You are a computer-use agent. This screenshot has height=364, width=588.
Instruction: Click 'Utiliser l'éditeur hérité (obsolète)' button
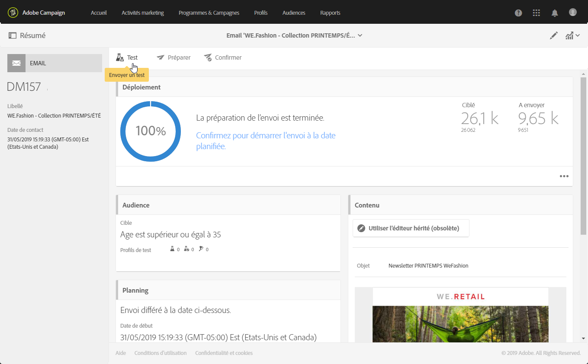click(x=411, y=228)
